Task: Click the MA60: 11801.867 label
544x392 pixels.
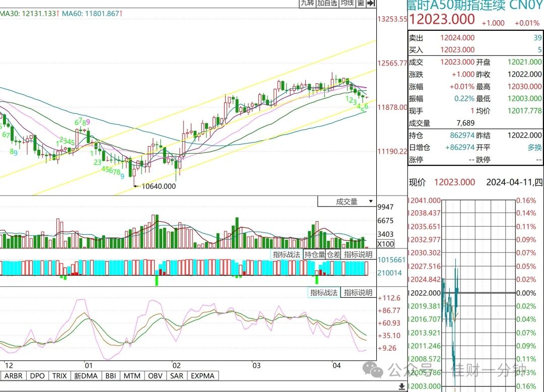Action: [92, 14]
